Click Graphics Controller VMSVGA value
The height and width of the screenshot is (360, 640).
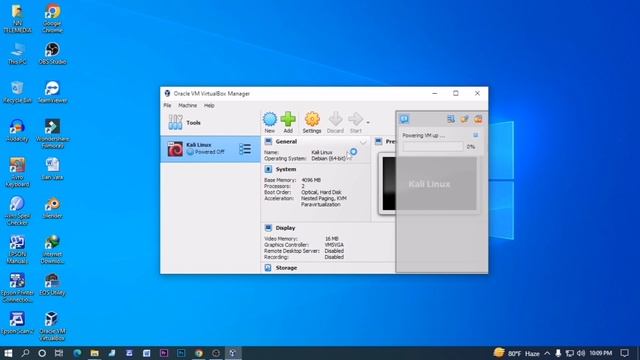(334, 245)
